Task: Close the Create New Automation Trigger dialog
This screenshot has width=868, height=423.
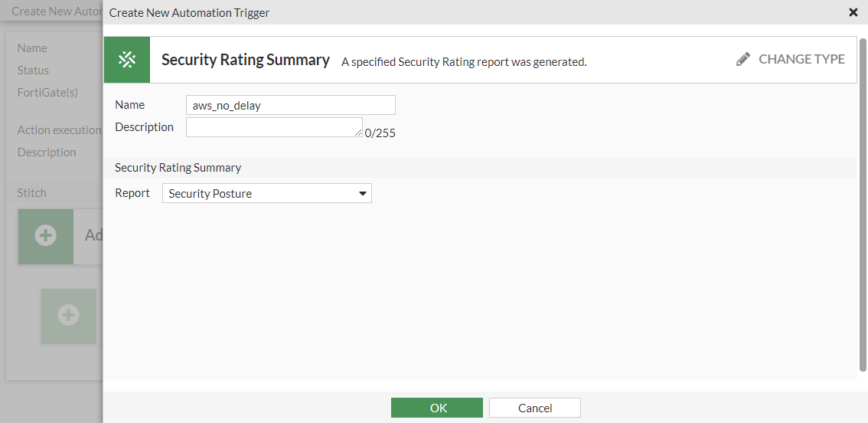Action: pyautogui.click(x=853, y=12)
